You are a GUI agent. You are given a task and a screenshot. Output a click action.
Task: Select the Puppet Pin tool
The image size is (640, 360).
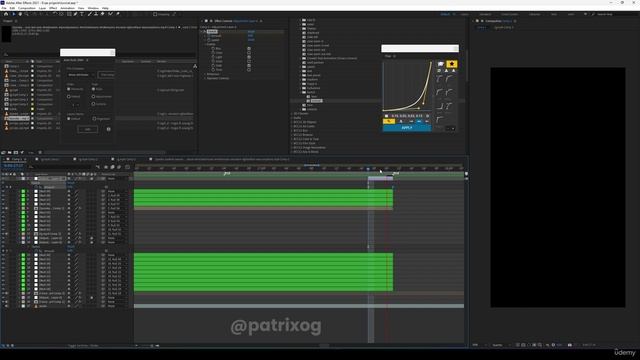[118, 14]
